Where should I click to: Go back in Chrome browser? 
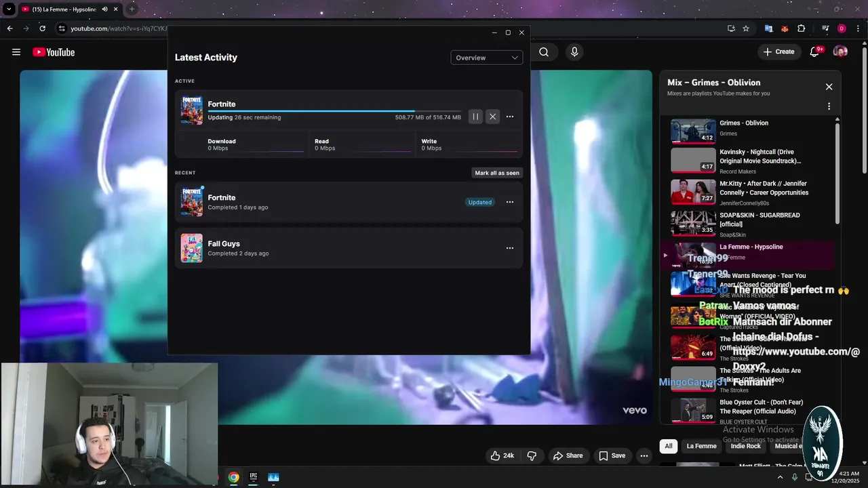(x=9, y=28)
